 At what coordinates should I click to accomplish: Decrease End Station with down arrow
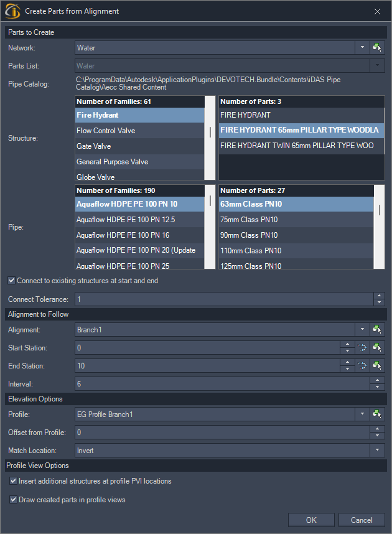[347, 369]
